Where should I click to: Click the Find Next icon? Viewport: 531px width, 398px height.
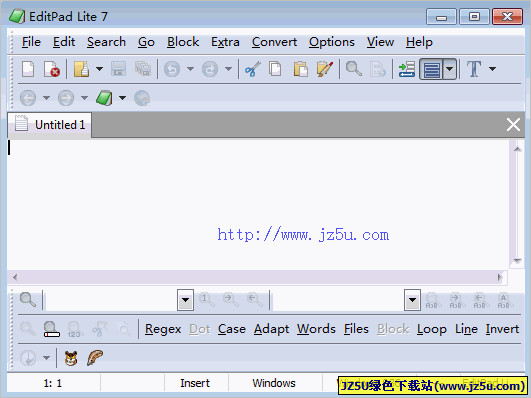tap(231, 300)
